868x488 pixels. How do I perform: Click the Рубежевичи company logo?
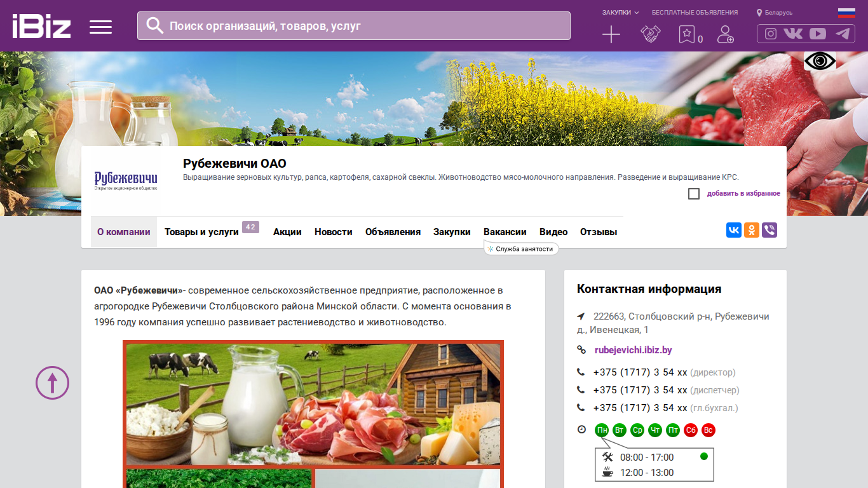coord(126,180)
